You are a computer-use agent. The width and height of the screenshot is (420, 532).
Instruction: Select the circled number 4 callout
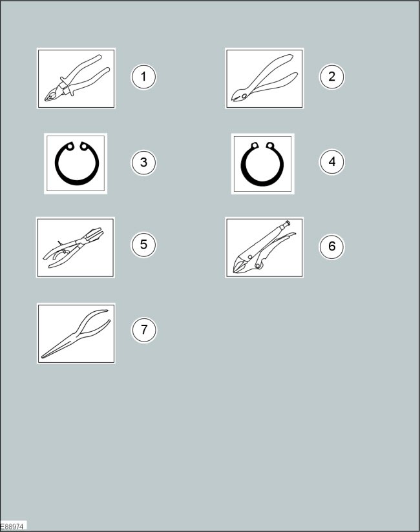(331, 161)
